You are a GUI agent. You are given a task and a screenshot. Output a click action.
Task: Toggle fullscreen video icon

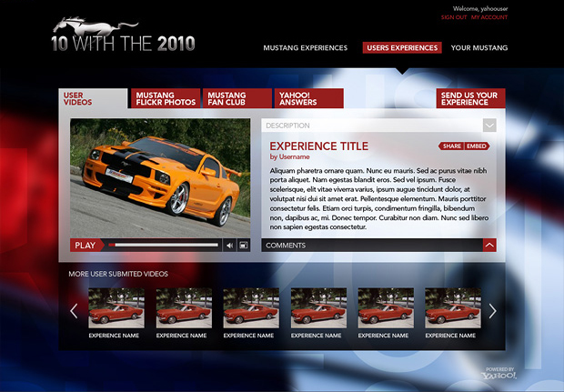[243, 245]
